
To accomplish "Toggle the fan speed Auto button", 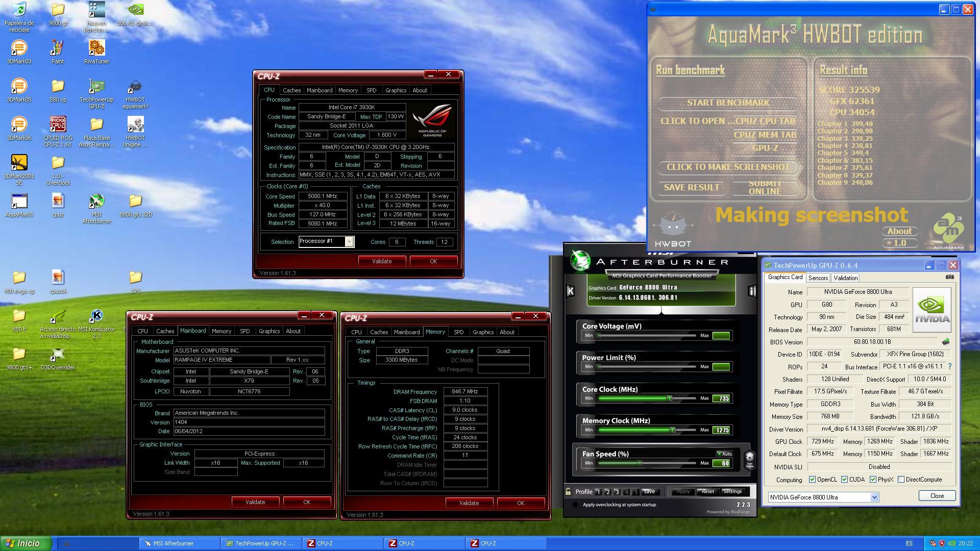I will pos(724,454).
